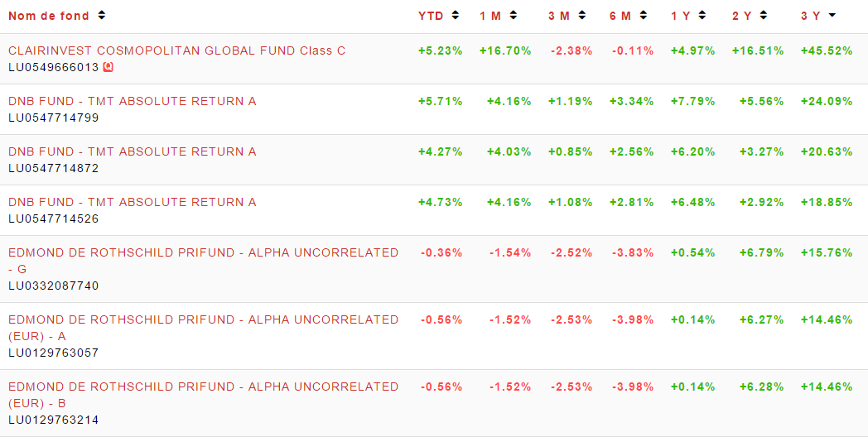Click the YTD column header text
This screenshot has height=437, width=868.
point(431,16)
